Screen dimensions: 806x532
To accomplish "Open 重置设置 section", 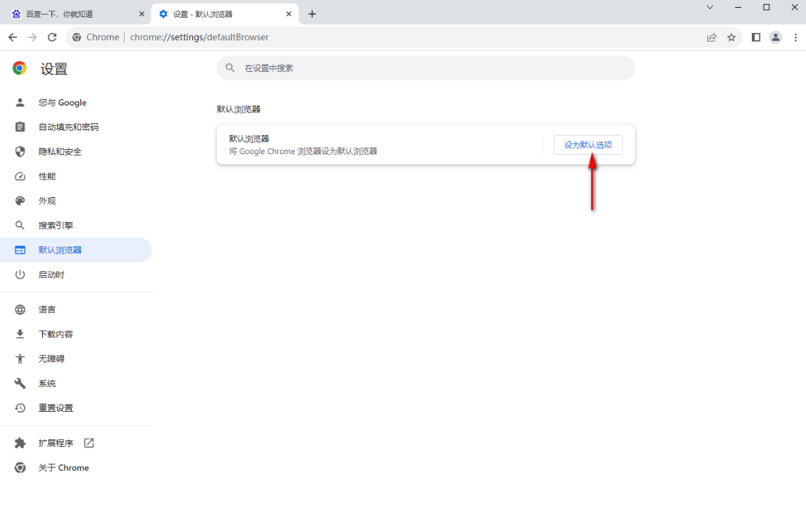I will [x=75, y=407].
